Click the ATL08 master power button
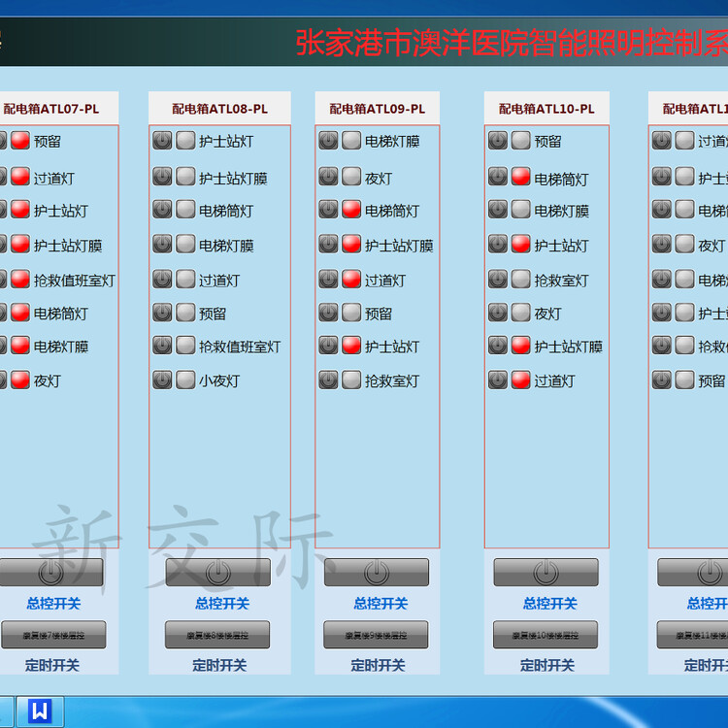 217,572
